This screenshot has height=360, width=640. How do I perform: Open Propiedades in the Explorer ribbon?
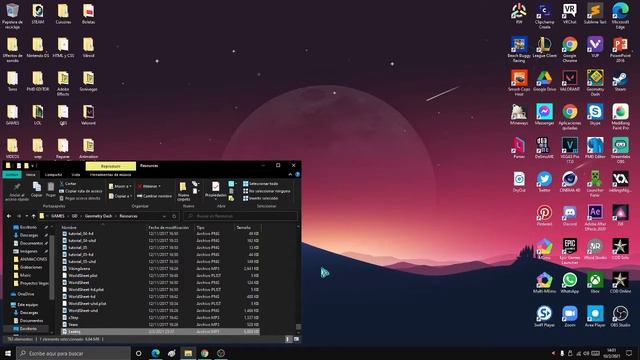coord(215,190)
